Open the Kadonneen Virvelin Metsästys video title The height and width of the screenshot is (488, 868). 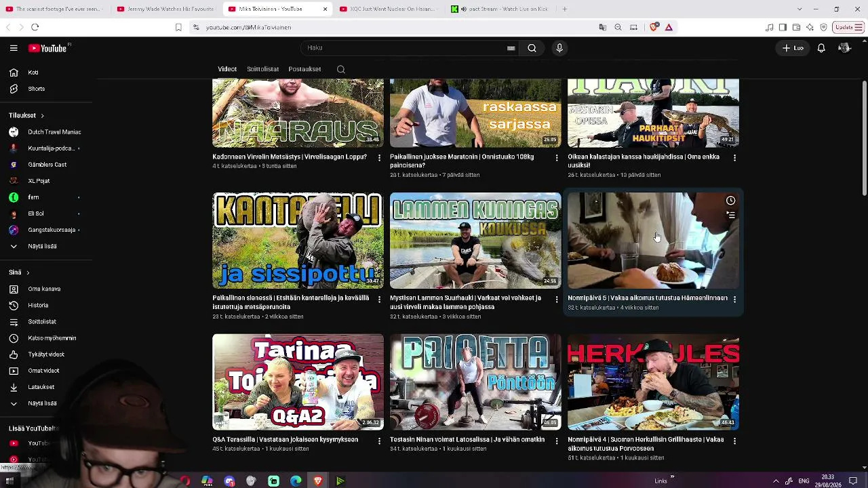pyautogui.click(x=290, y=157)
